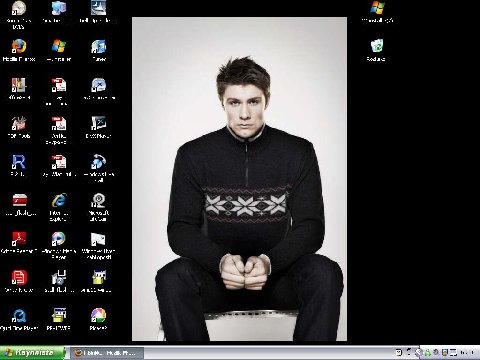Switch to the Firefox window in taskbar

[x=107, y=353]
